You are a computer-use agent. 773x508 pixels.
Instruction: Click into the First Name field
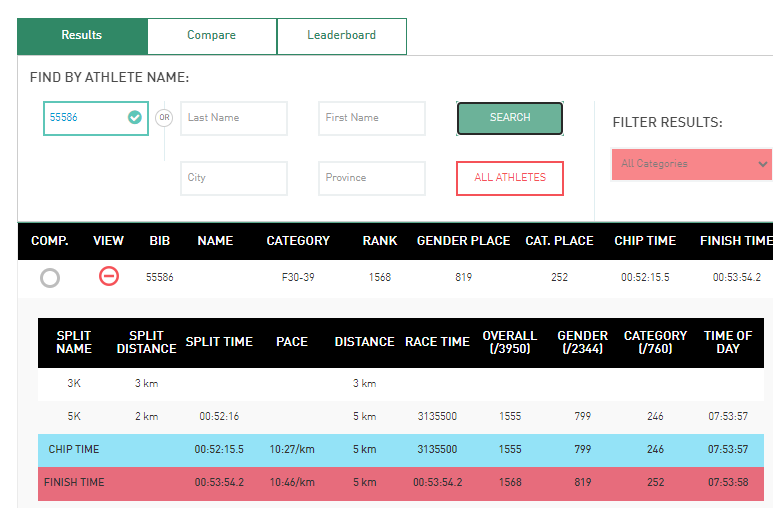click(371, 118)
